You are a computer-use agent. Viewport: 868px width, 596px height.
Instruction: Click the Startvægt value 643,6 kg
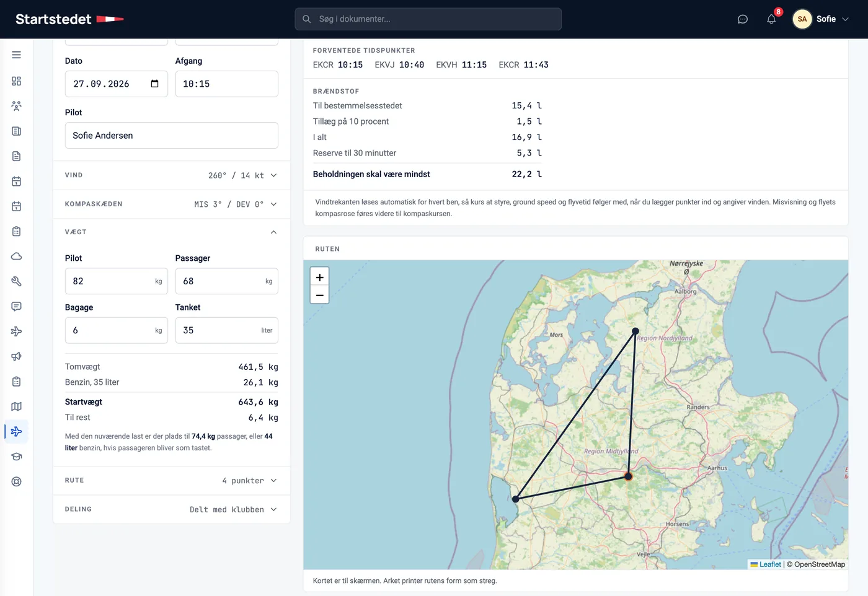258,402
